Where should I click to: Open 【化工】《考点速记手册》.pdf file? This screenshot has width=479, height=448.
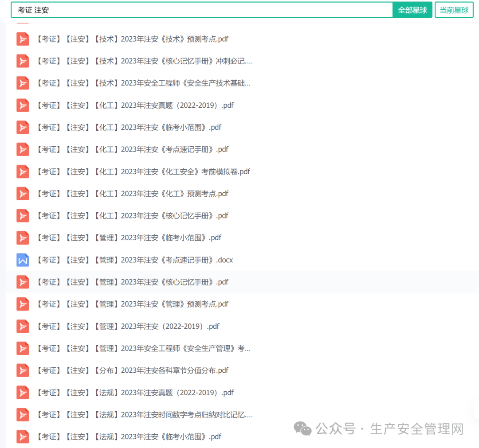[132, 149]
